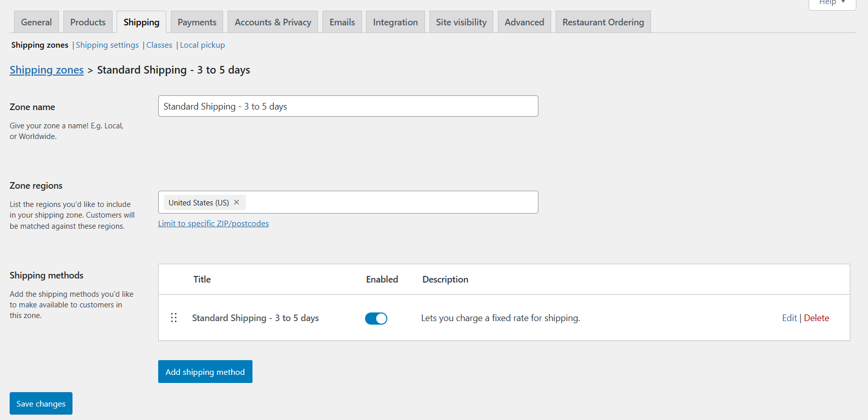
Task: Open the General tab
Action: pos(37,22)
